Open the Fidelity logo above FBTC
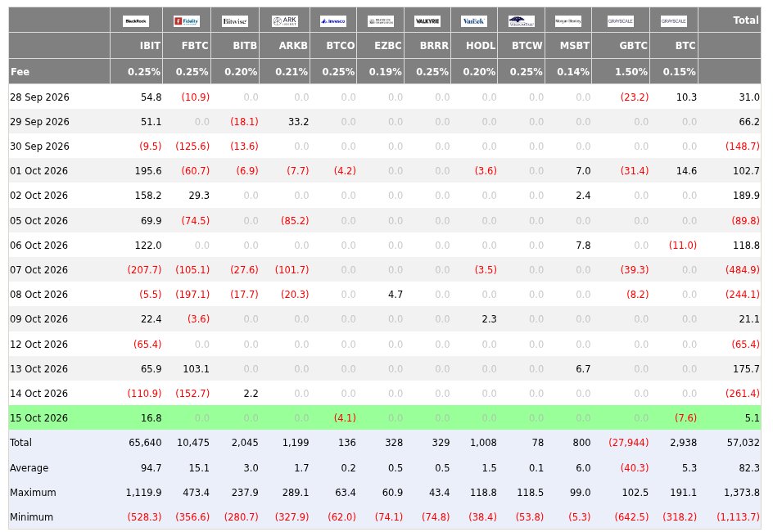The height and width of the screenshot is (532, 773). [187, 21]
